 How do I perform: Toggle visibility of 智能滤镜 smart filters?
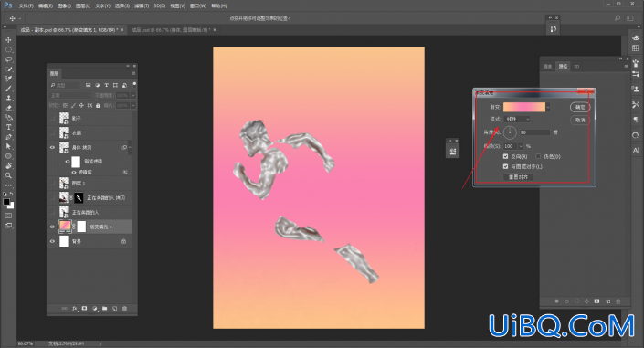68,162
